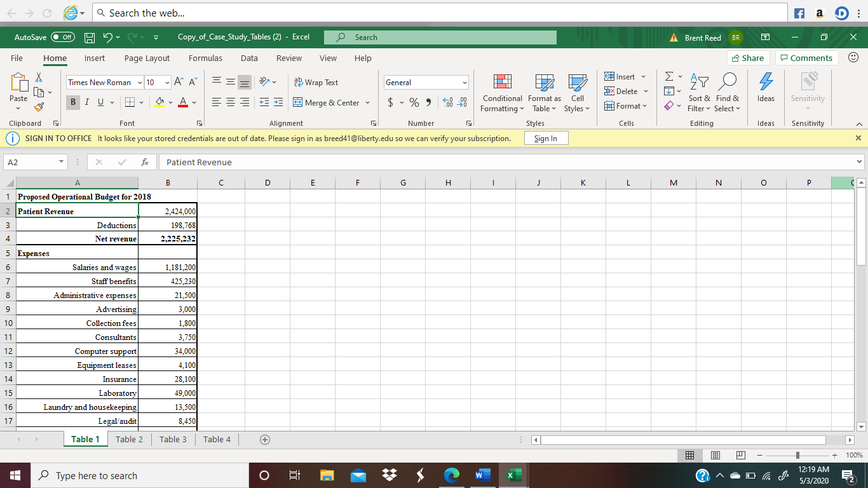Toggle Wrap Text

(x=316, y=83)
